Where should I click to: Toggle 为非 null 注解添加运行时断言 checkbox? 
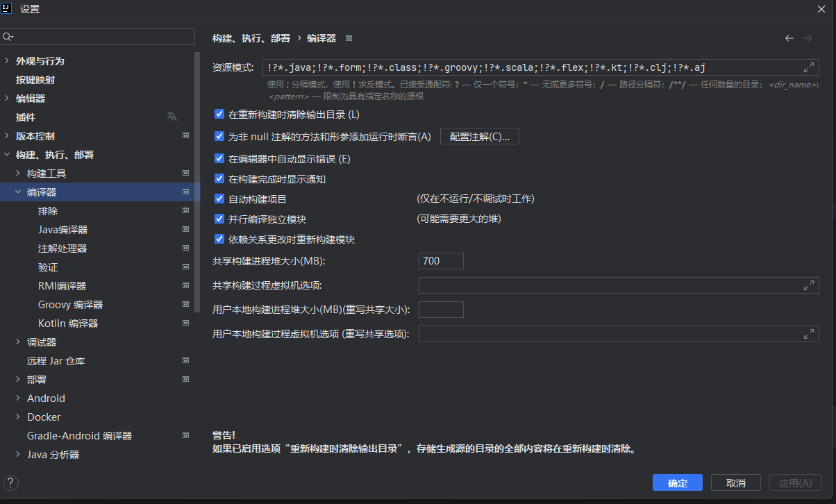coord(219,136)
